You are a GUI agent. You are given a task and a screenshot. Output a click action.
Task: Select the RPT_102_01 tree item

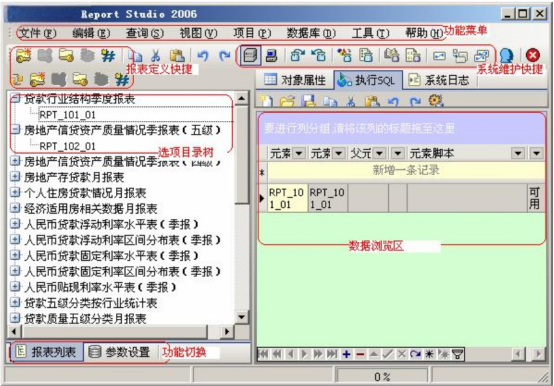pos(67,146)
